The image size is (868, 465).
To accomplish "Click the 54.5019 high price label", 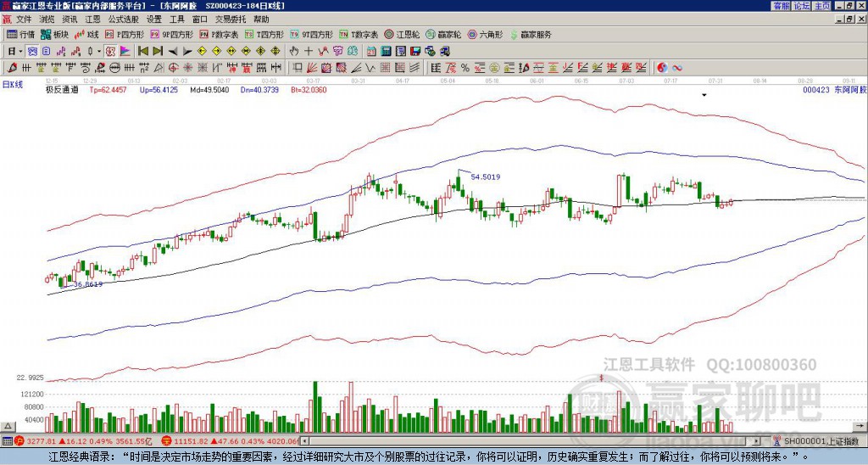I will click(486, 176).
